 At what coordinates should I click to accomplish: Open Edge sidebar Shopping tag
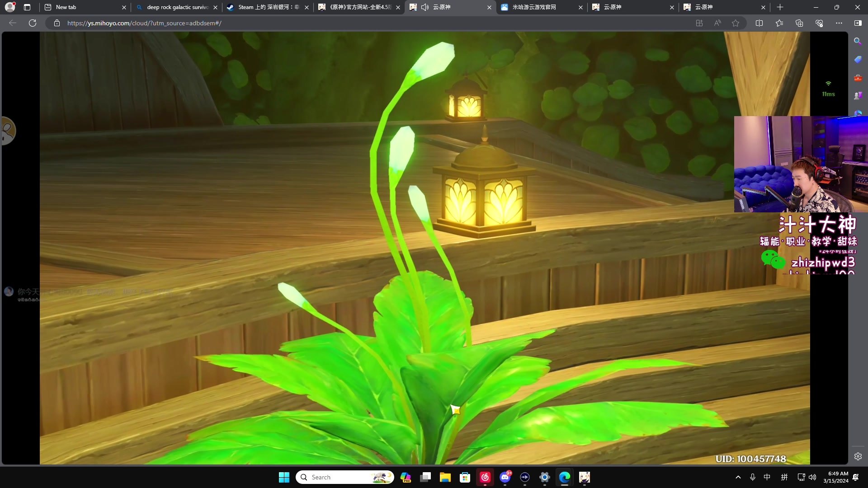(858, 59)
